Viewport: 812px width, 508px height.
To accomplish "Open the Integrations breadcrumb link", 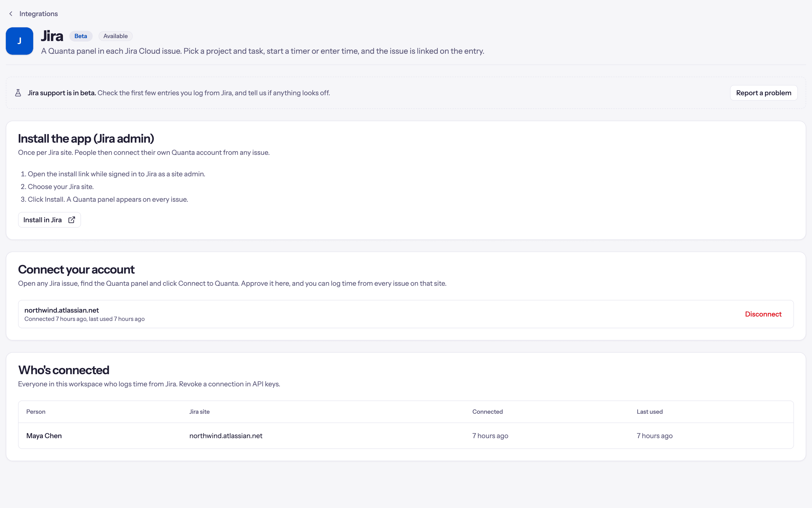I will (39, 14).
